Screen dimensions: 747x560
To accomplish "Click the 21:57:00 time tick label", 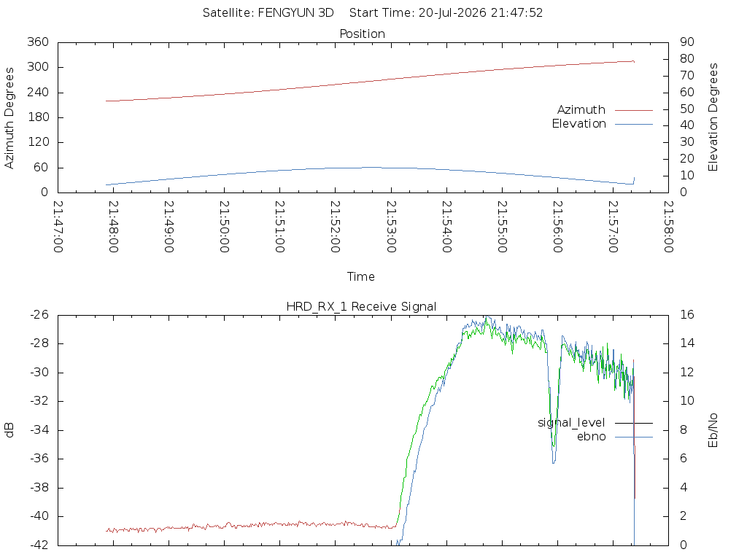I will (613, 227).
